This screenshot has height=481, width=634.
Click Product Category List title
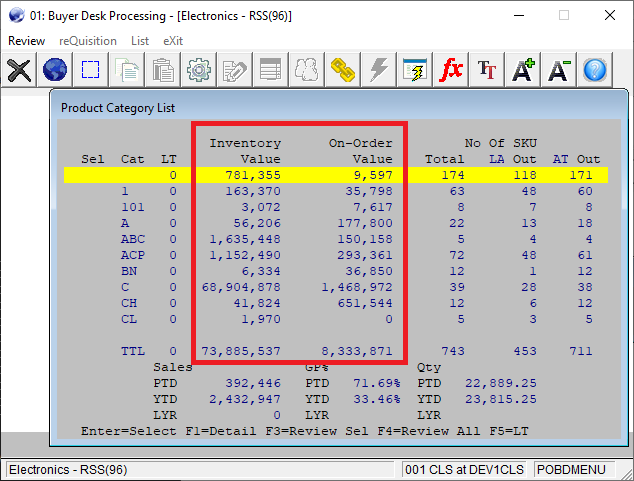point(118,108)
